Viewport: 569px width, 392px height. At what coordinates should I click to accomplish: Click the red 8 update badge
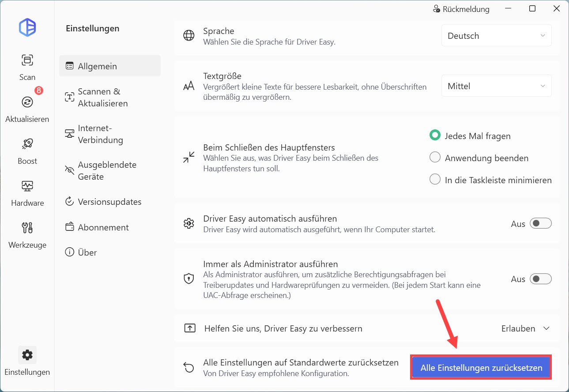pyautogui.click(x=38, y=90)
